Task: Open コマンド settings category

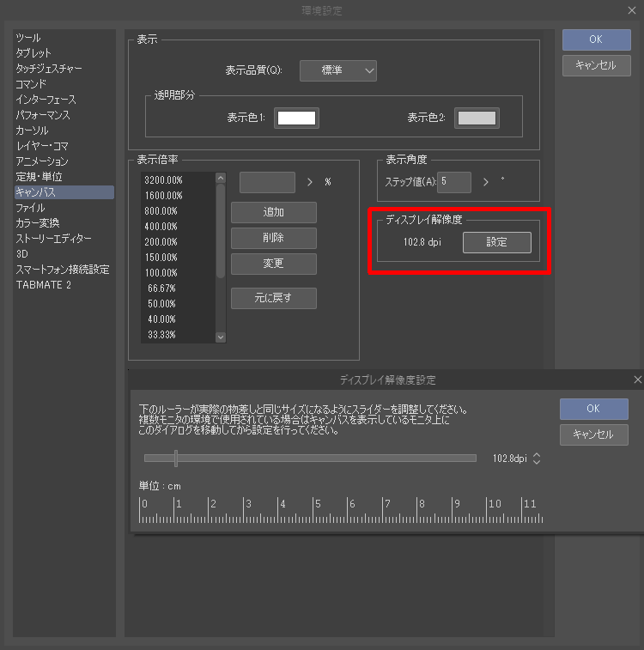Action: pyautogui.click(x=31, y=84)
